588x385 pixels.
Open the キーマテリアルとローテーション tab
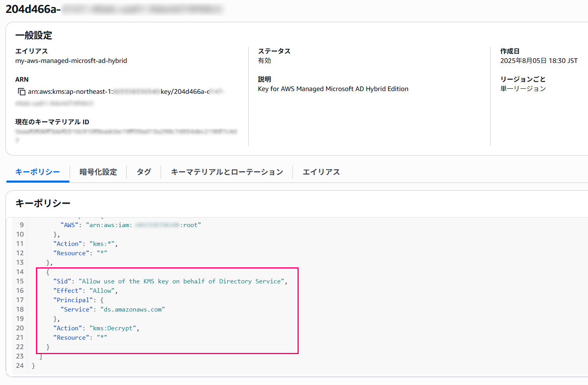[x=227, y=172]
